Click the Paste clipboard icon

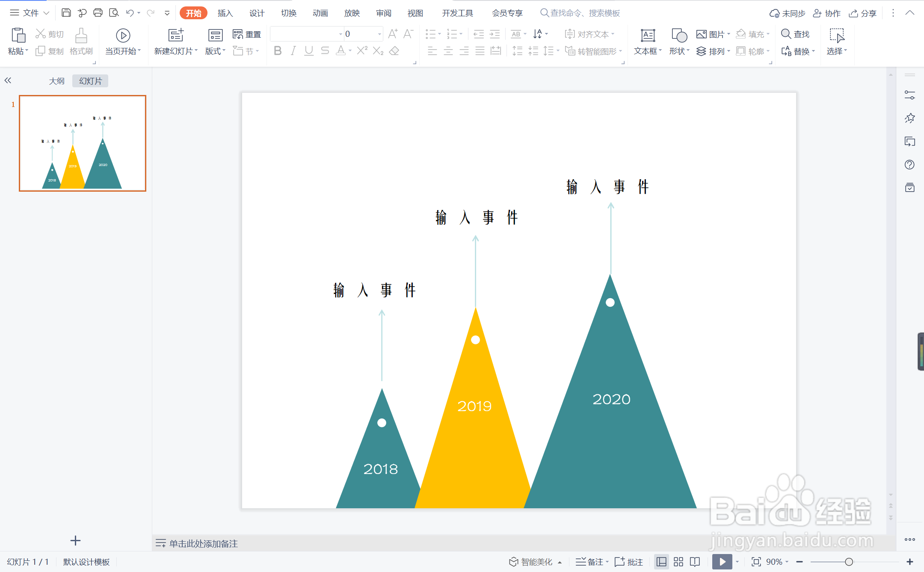pyautogui.click(x=18, y=36)
